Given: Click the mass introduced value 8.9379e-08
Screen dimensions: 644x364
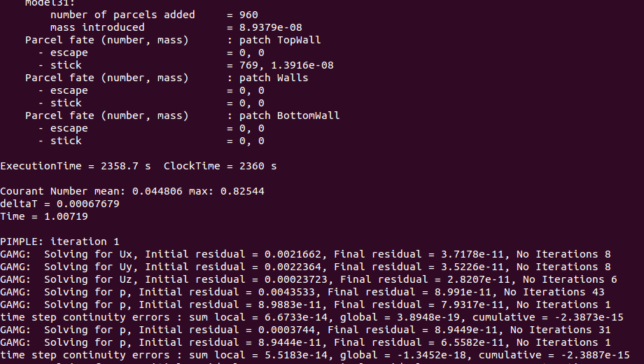Looking at the screenshot, I should tap(271, 27).
